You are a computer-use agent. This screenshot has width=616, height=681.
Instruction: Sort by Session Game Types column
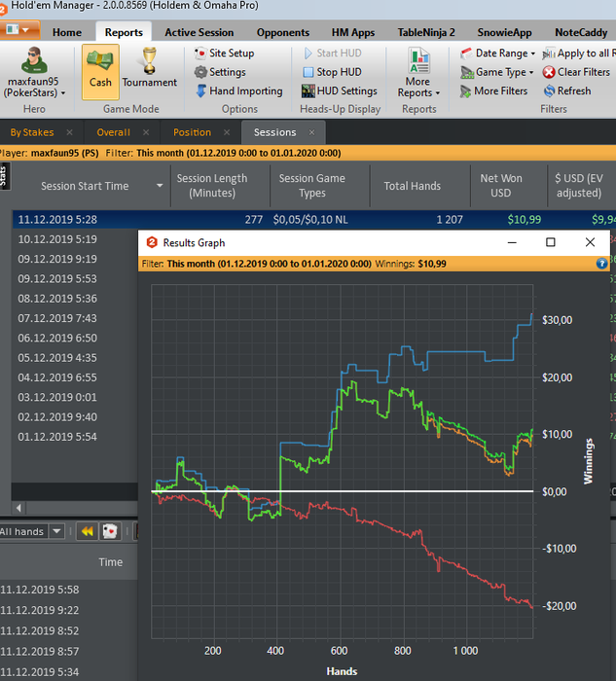(312, 186)
